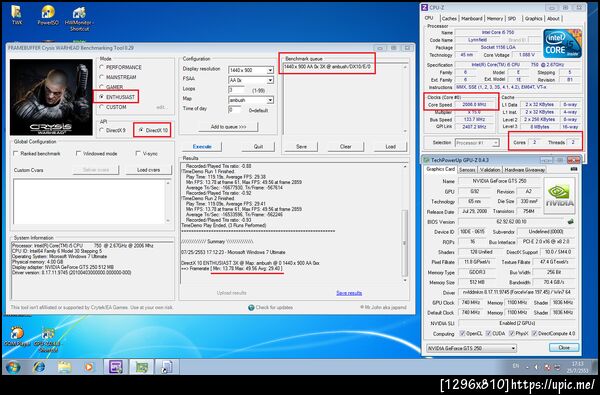The height and width of the screenshot is (395, 600).
Task: Choose the DirectX 9 API option
Action: (102, 131)
